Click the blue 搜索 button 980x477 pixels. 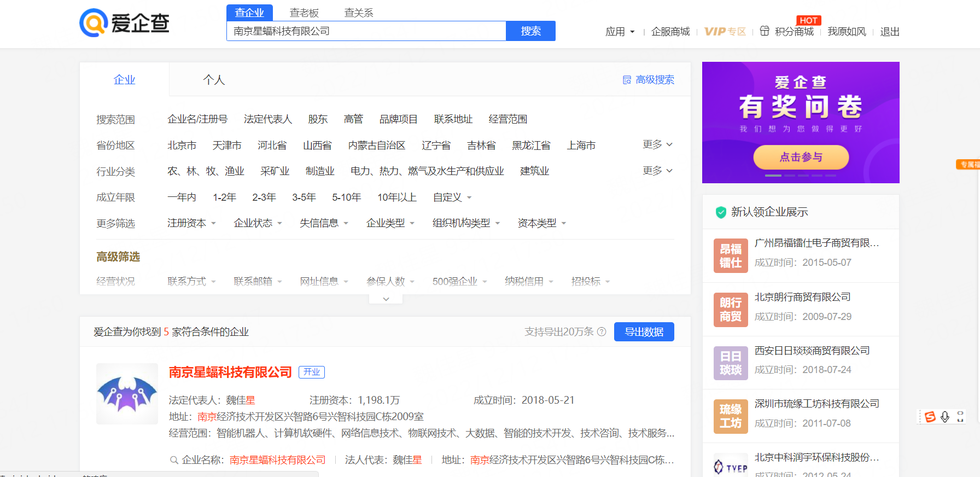(530, 31)
